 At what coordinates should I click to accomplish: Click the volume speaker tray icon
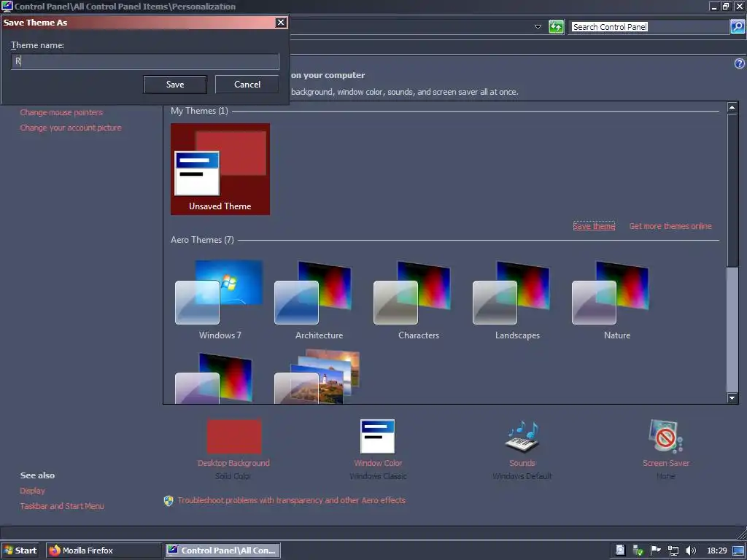point(690,551)
